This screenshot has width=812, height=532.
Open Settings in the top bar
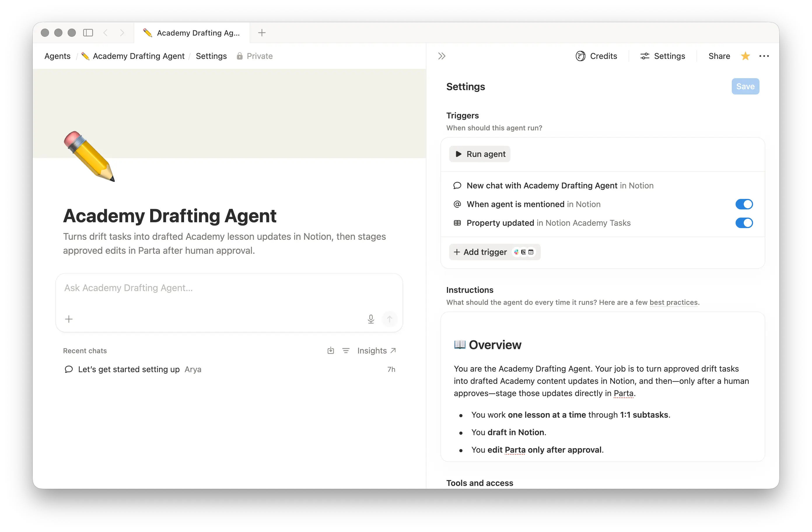point(662,56)
